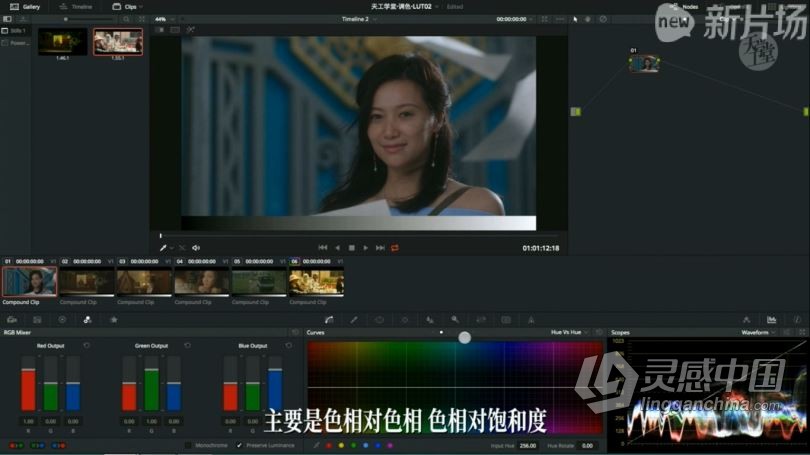Open the Sizing palette icon
810x455 pixels.
[480, 320]
